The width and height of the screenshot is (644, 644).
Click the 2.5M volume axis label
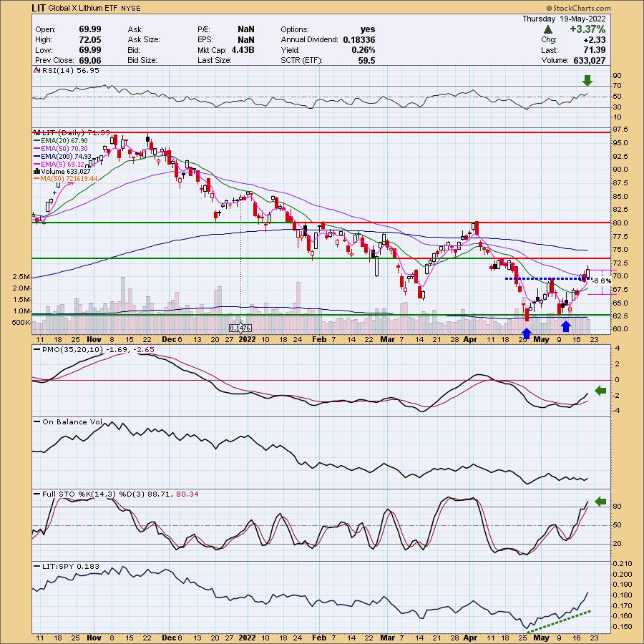tap(21, 277)
